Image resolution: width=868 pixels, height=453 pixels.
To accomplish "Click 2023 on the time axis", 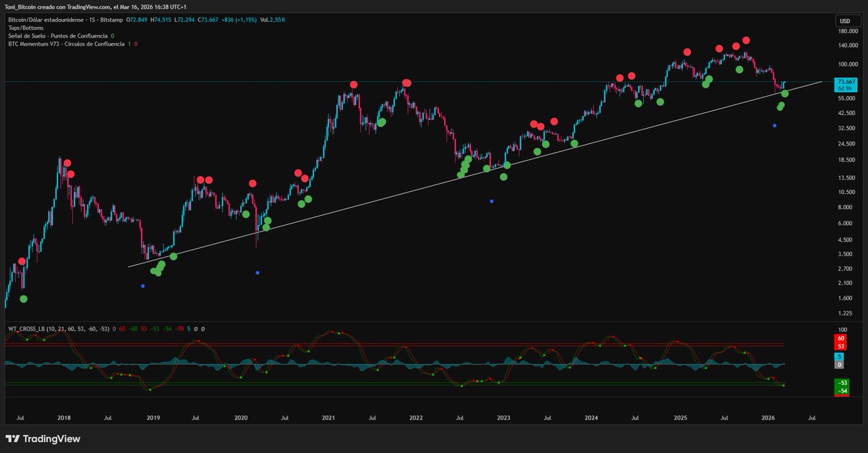I will [x=503, y=418].
